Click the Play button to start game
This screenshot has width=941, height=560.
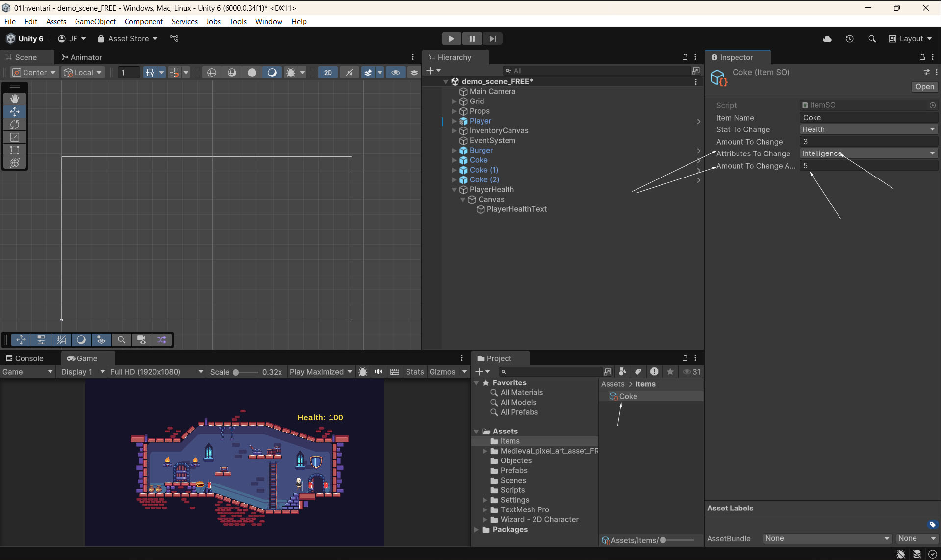pyautogui.click(x=451, y=39)
